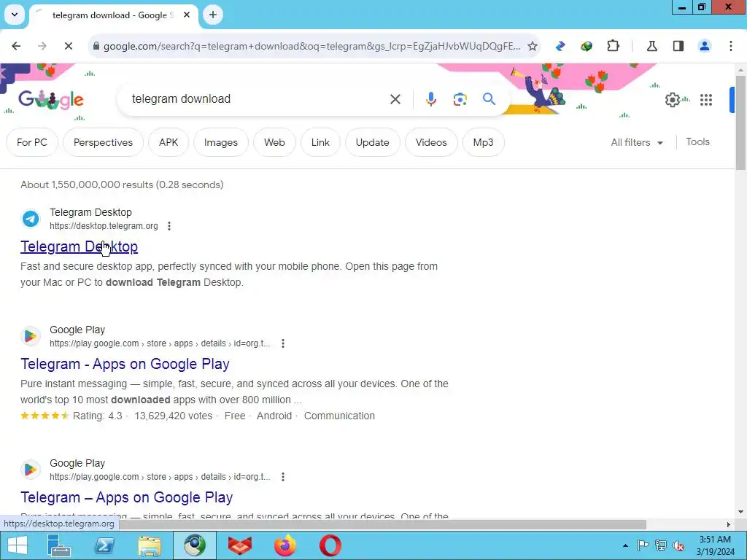747x560 pixels.
Task: Expand the All filters dropdown
Action: 637,142
